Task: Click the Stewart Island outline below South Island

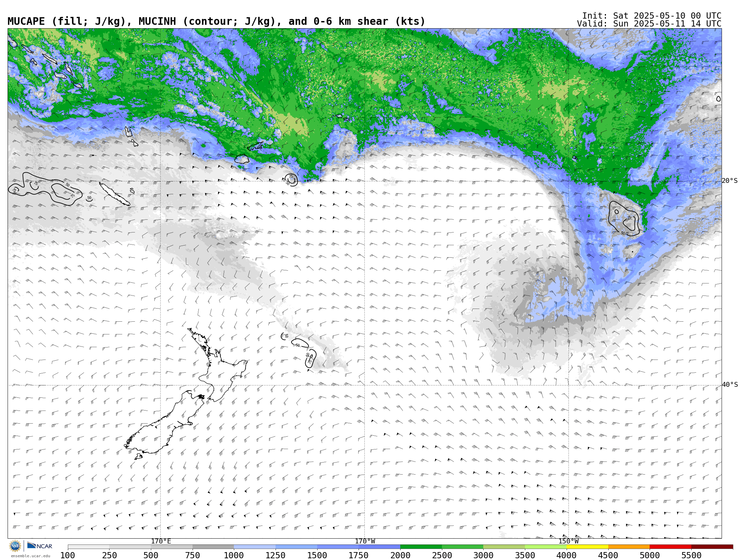Action: [x=138, y=456]
